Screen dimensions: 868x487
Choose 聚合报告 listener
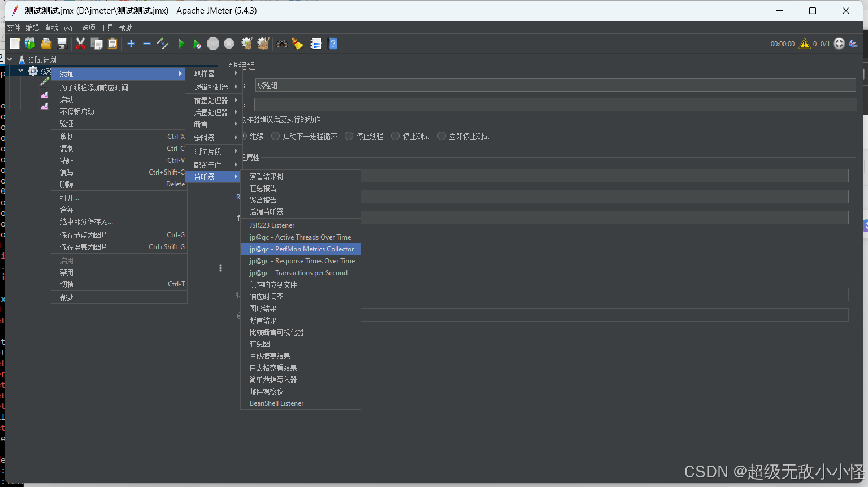(301, 200)
